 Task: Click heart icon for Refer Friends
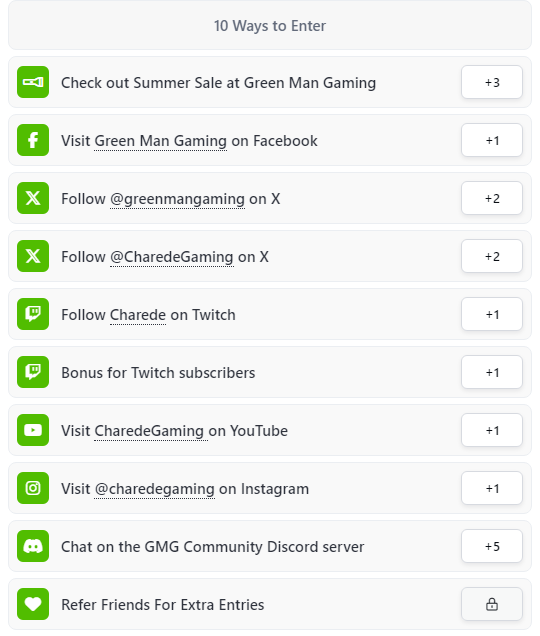pos(33,604)
